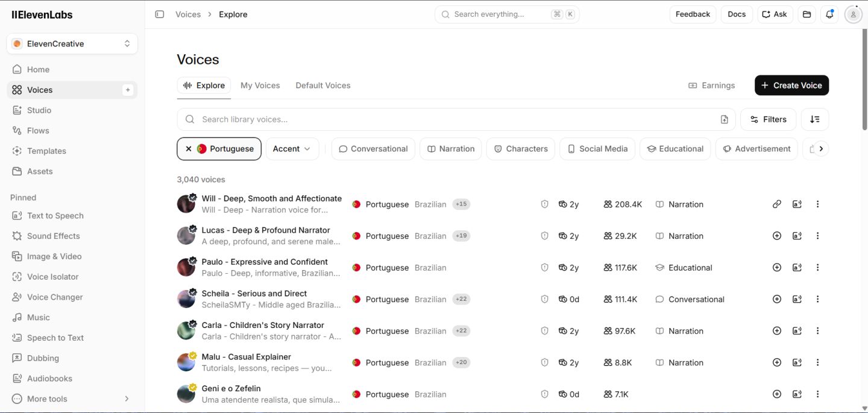868x413 pixels.
Task: Toggle the sidebar panel icon beside Voices breadcrumb
Action: pos(159,14)
